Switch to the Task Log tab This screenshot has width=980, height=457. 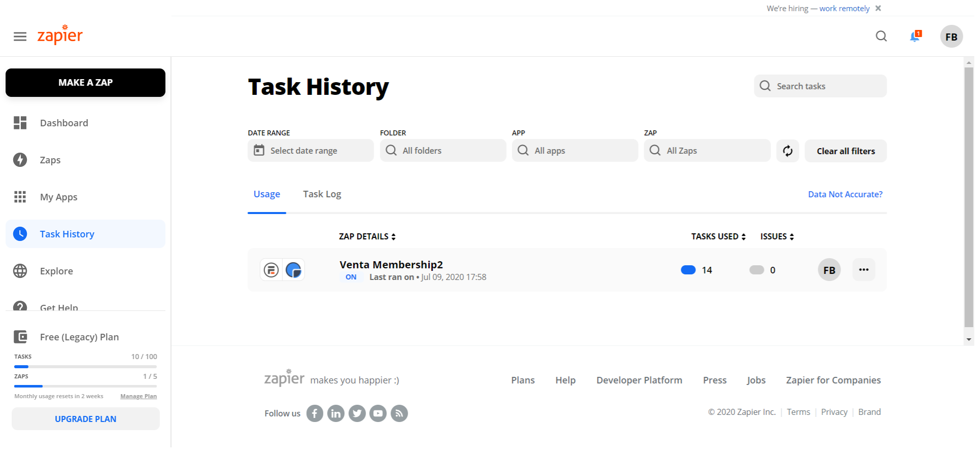[x=322, y=194]
